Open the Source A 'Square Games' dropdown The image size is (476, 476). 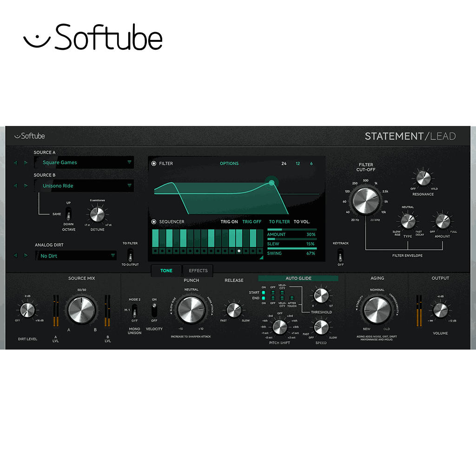84,162
